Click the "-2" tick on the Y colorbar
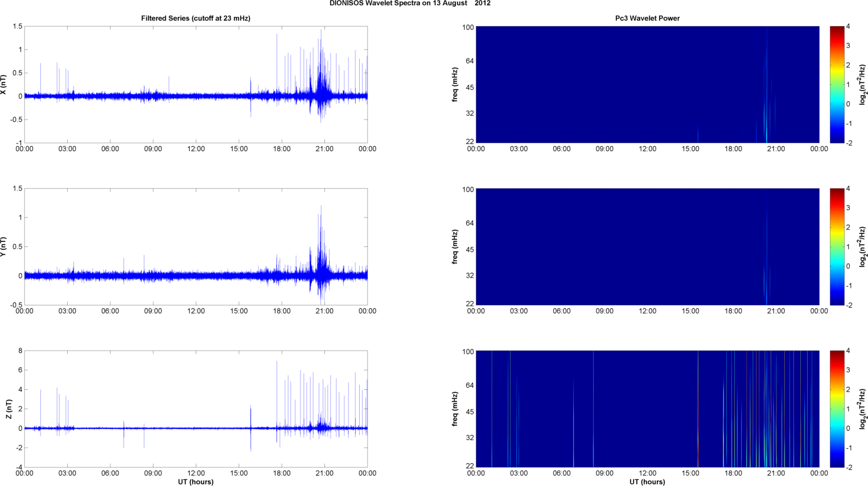Viewport: 868px width, 486px height. pyautogui.click(x=849, y=305)
